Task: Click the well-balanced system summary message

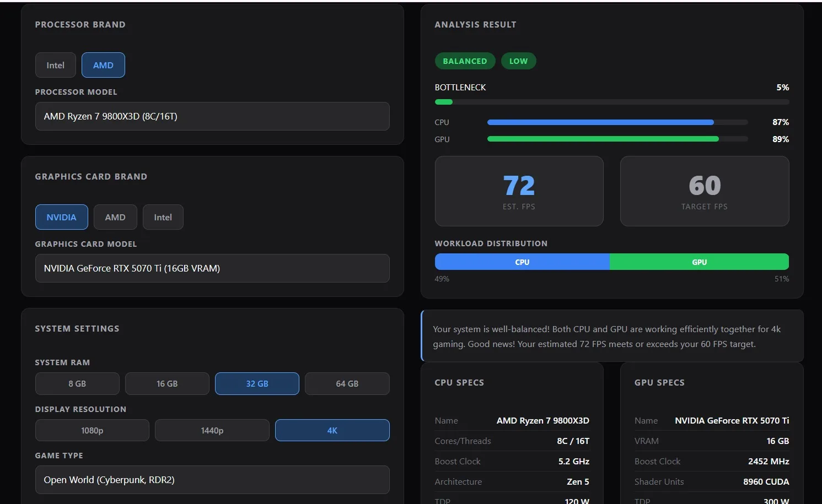Action: [612, 337]
